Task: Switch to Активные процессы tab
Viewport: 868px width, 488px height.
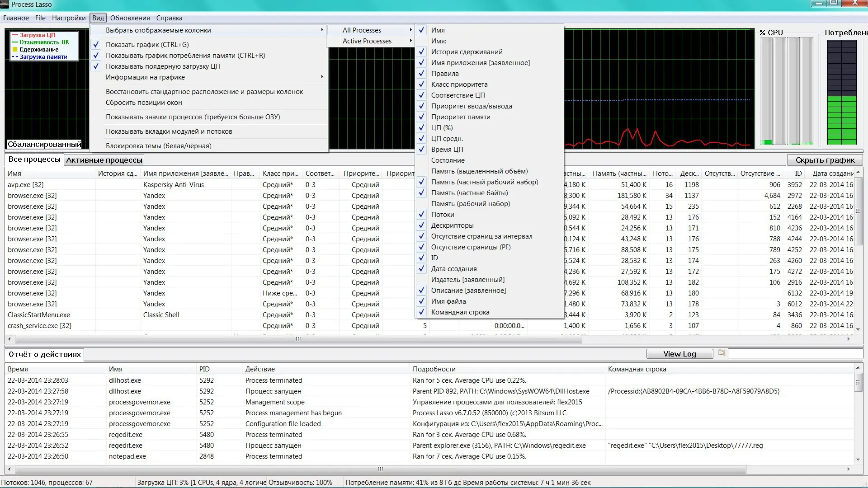Action: [104, 160]
